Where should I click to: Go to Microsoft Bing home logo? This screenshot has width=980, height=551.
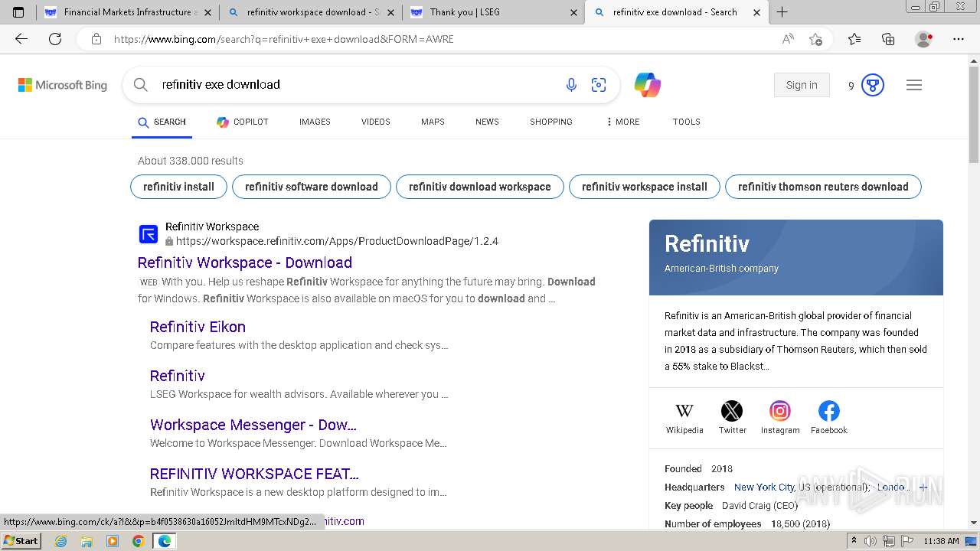[x=63, y=85]
